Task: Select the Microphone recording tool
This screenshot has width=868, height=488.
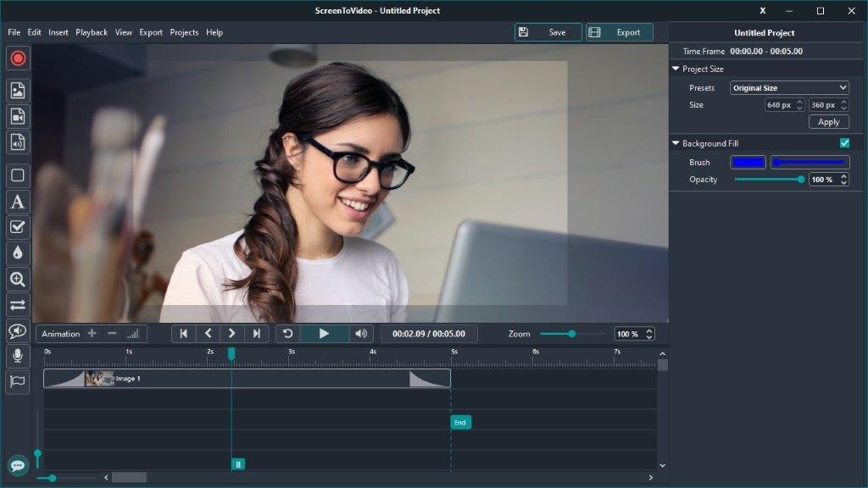Action: click(18, 356)
